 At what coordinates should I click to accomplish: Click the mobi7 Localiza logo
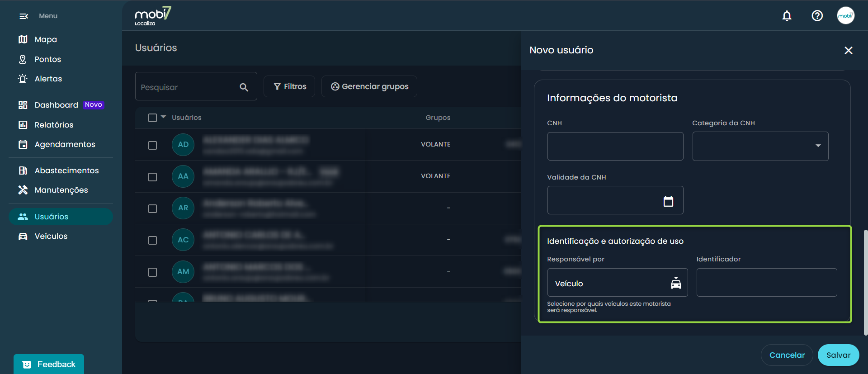153,16
